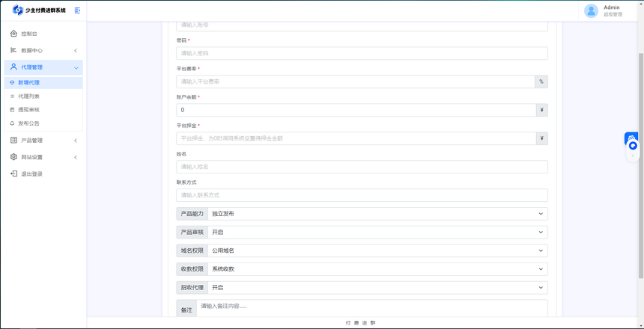This screenshot has height=329, width=644.
Task: Expand 数据中心 submenu arrow
Action: (76, 50)
